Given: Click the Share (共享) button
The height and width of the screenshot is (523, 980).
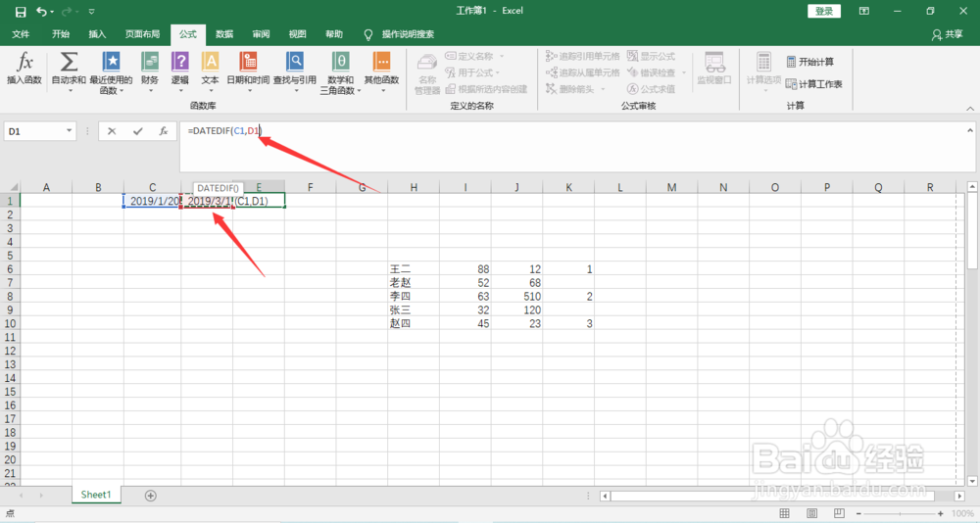Looking at the screenshot, I should [947, 34].
